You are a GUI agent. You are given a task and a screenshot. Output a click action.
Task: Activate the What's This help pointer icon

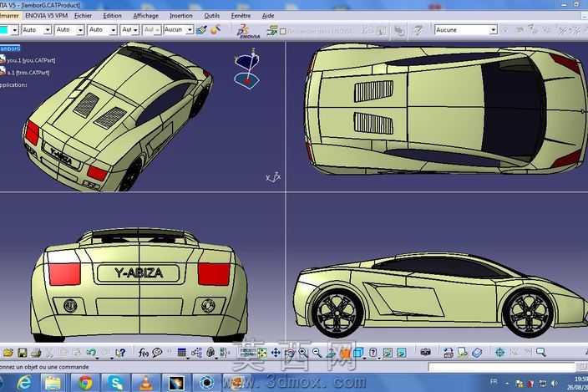pyautogui.click(x=120, y=352)
